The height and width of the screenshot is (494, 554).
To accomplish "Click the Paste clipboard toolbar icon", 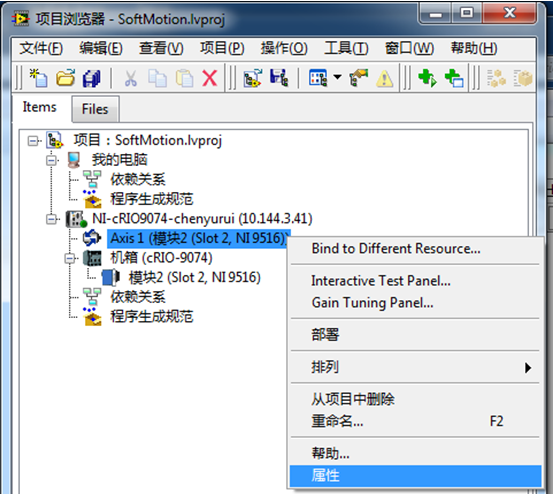I will click(184, 78).
